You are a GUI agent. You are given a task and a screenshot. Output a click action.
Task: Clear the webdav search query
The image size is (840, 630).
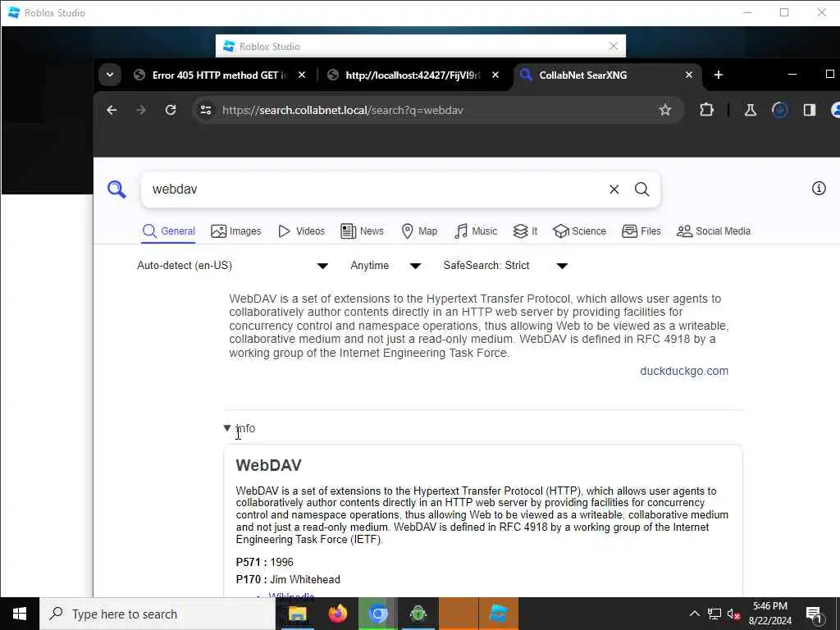(614, 189)
